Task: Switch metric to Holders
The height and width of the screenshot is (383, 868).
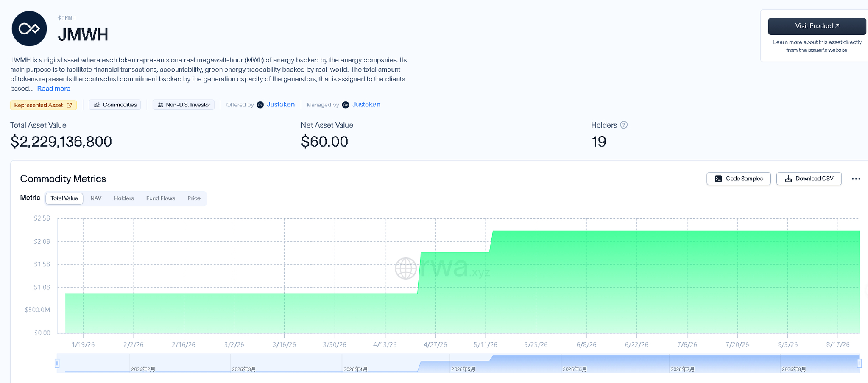Action: click(124, 198)
